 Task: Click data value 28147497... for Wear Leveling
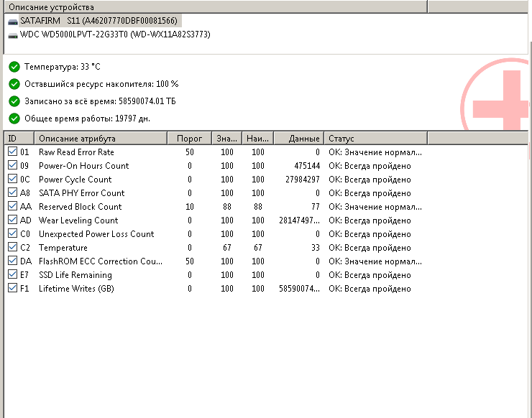299,220
